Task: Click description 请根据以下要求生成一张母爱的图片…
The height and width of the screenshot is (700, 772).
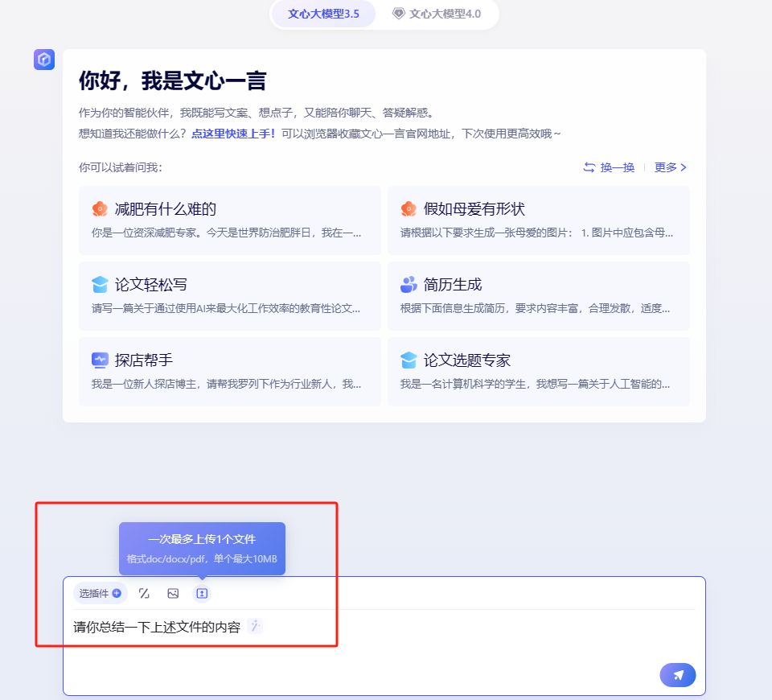Action: [x=536, y=233]
